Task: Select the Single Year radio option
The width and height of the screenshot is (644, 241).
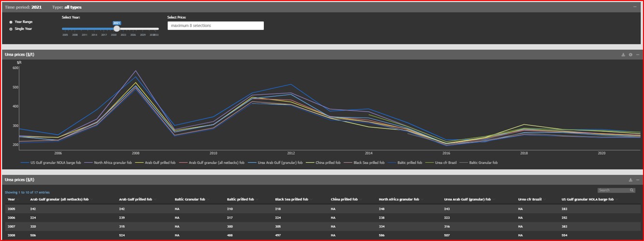Action: [x=11, y=29]
